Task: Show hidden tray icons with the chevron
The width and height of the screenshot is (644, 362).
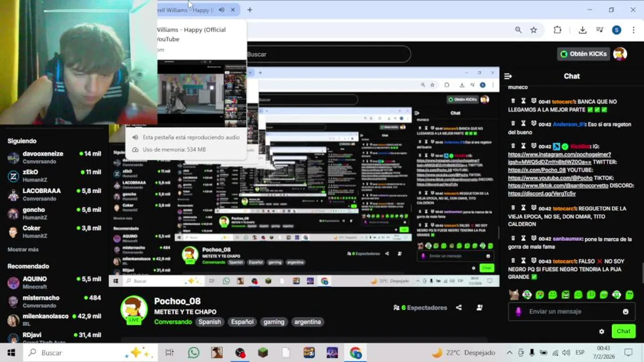Action: pyautogui.click(x=509, y=353)
